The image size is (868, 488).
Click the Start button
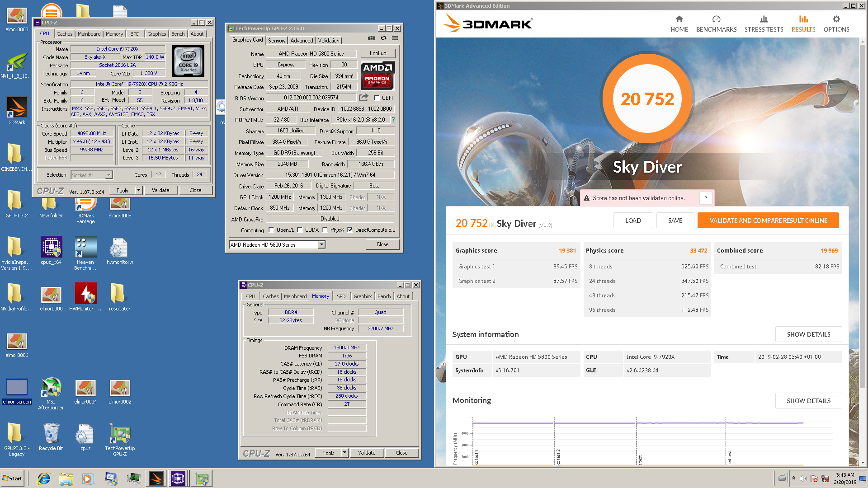point(13,479)
